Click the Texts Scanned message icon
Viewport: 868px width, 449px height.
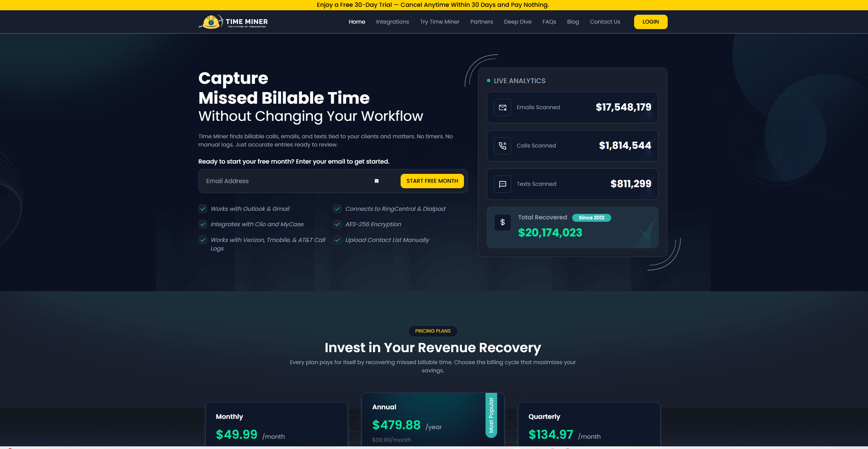click(502, 184)
